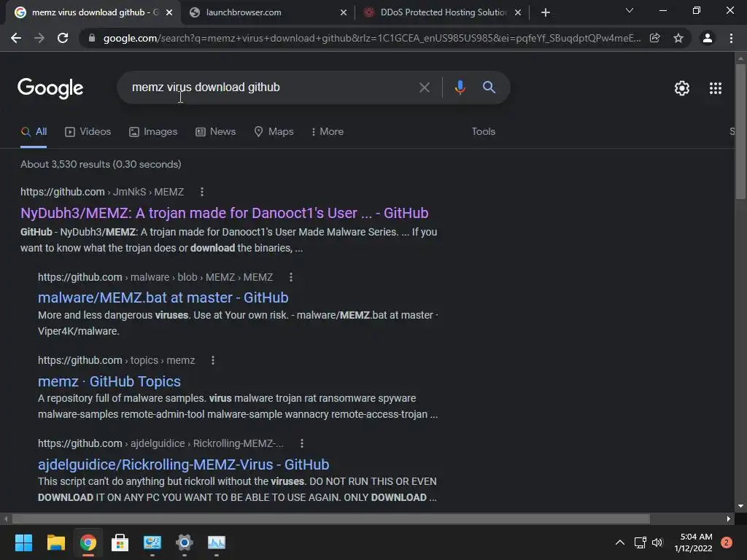Show hidden system tray icons
This screenshot has height=560, width=747.
tap(620, 542)
